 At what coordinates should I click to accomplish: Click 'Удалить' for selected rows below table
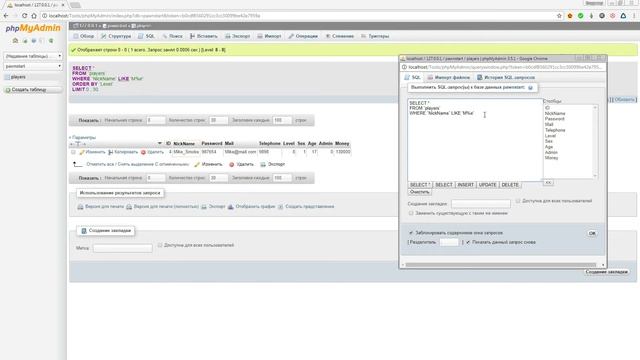[x=241, y=164]
